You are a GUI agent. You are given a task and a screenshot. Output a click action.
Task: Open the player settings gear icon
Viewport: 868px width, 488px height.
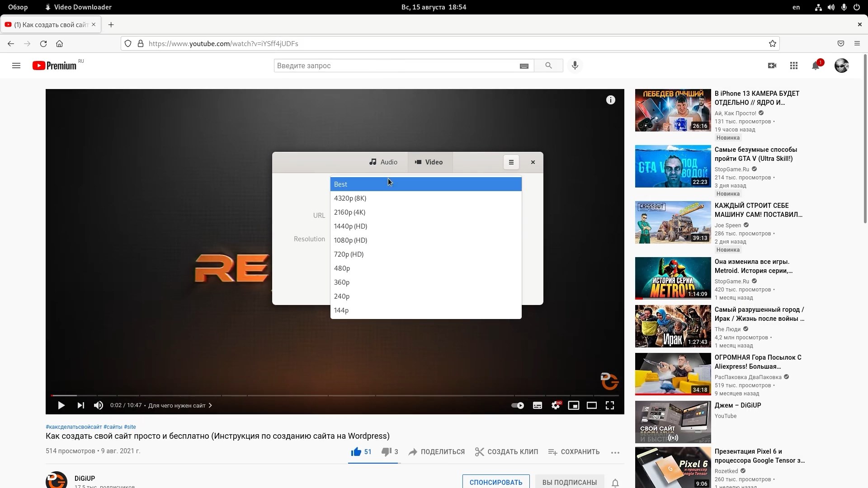(x=556, y=406)
